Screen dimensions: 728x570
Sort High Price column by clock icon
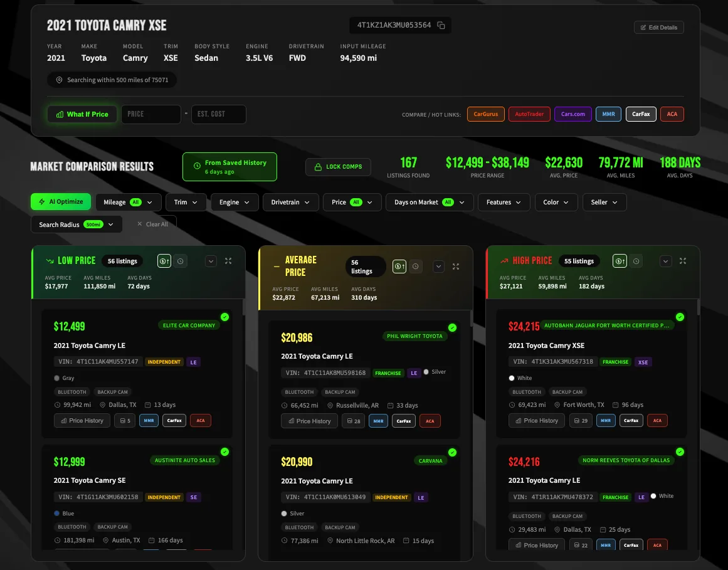(x=636, y=261)
